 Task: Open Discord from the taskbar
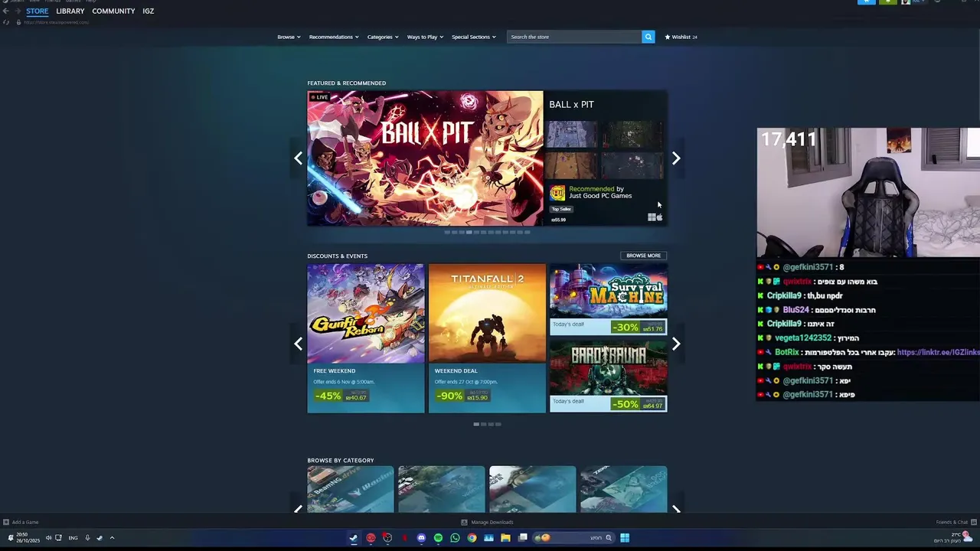point(421,538)
